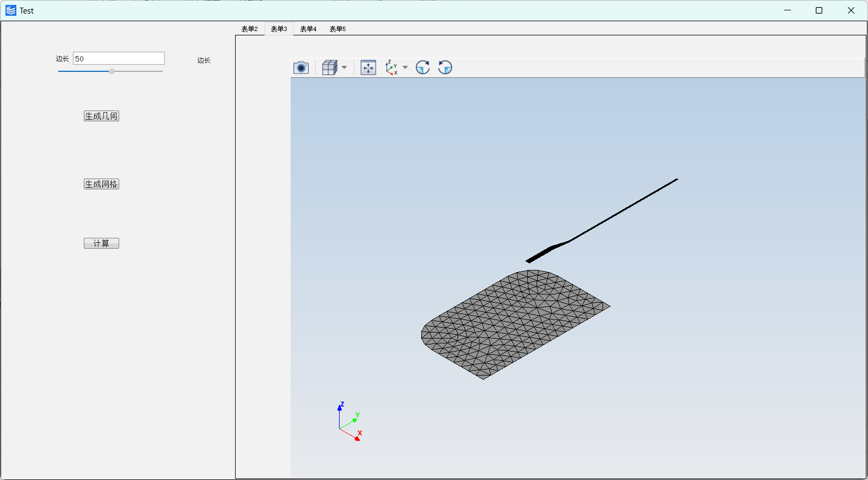Maximize the Test window

coord(819,10)
